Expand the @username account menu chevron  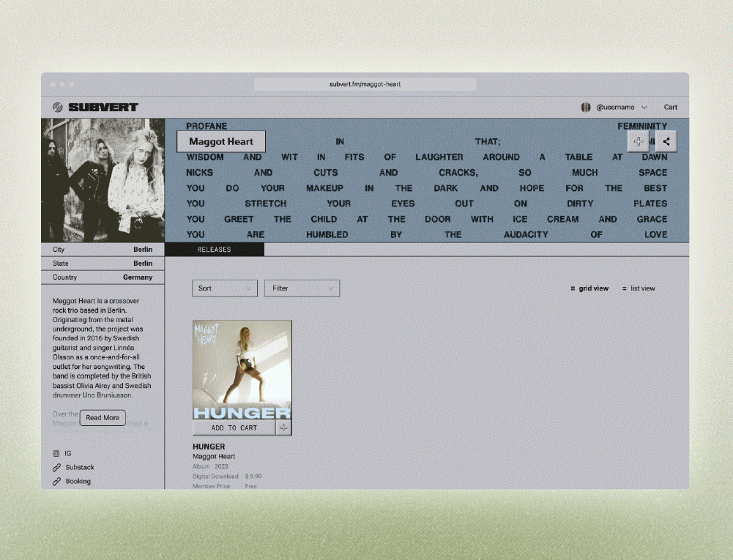click(644, 108)
